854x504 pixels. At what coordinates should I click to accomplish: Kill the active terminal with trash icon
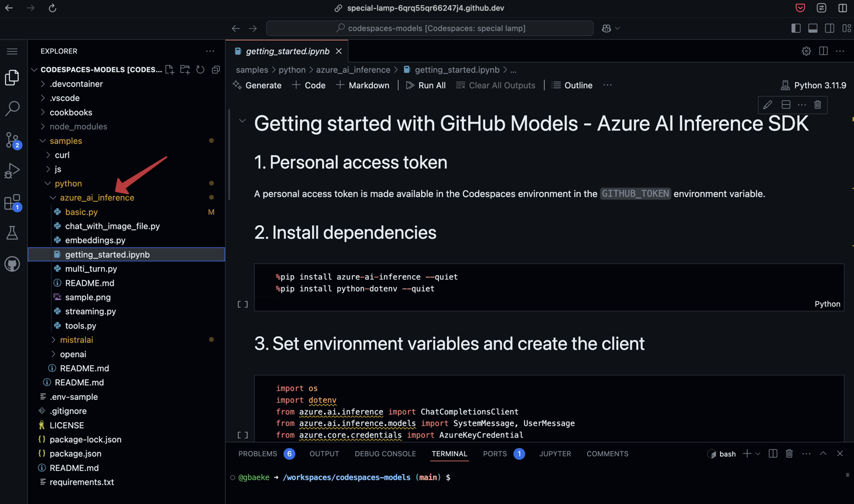[789, 453]
